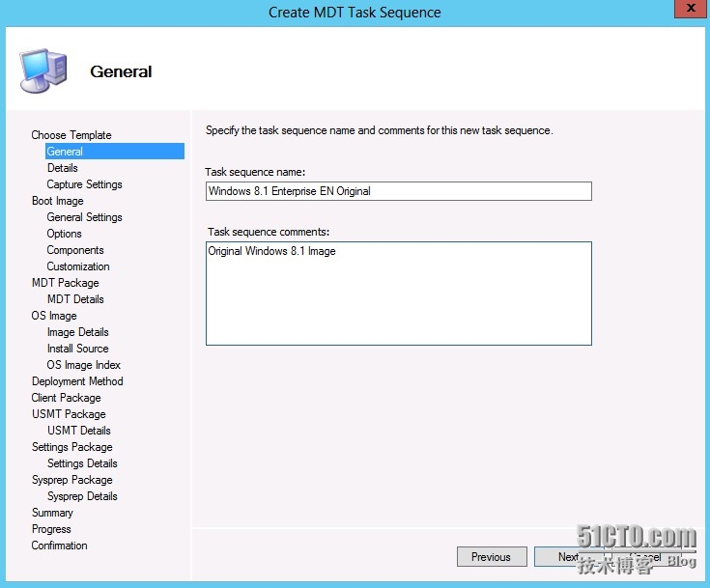Viewport: 710px width, 588px height.
Task: Open the Deployment Method step
Action: tap(77, 381)
